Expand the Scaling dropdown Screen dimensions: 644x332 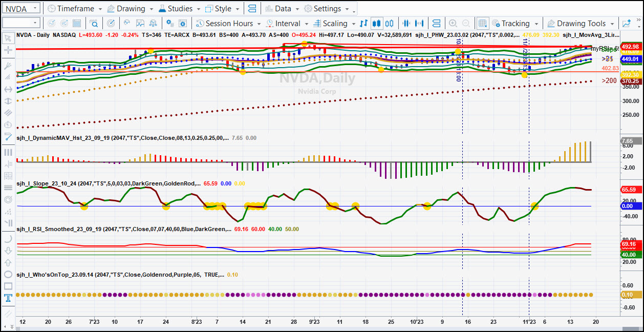(335, 24)
